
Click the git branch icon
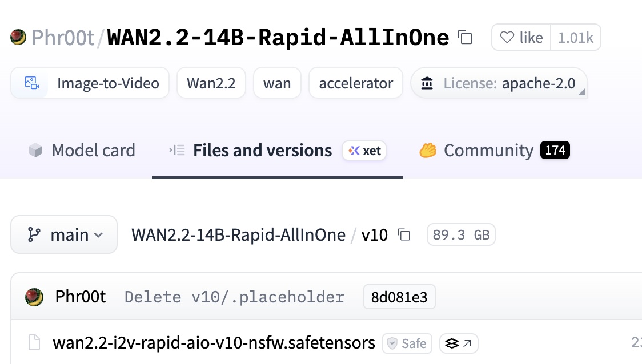pos(34,234)
